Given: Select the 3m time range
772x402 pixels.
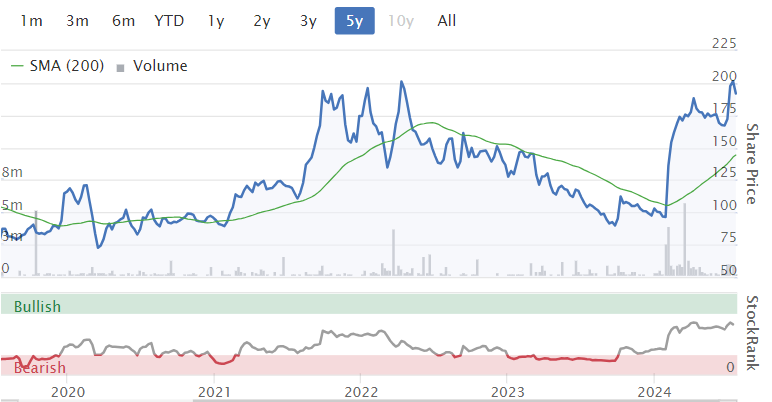Looking at the screenshot, I should click(x=77, y=21).
